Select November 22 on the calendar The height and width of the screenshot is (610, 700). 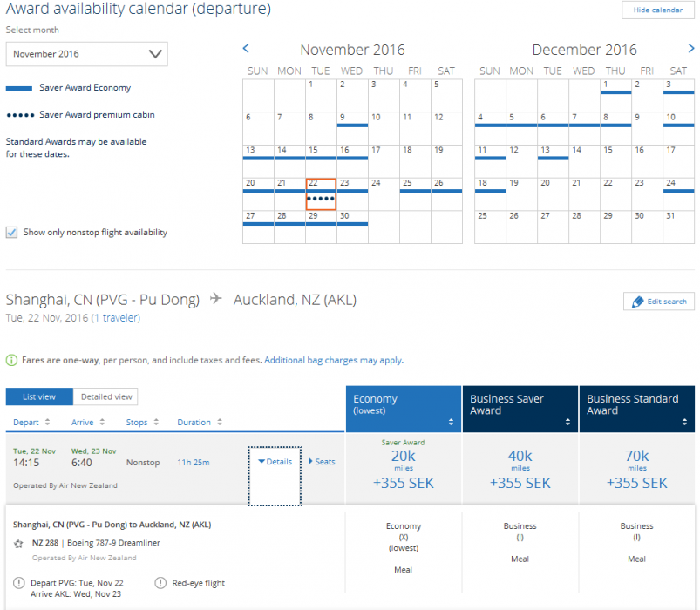(321, 195)
